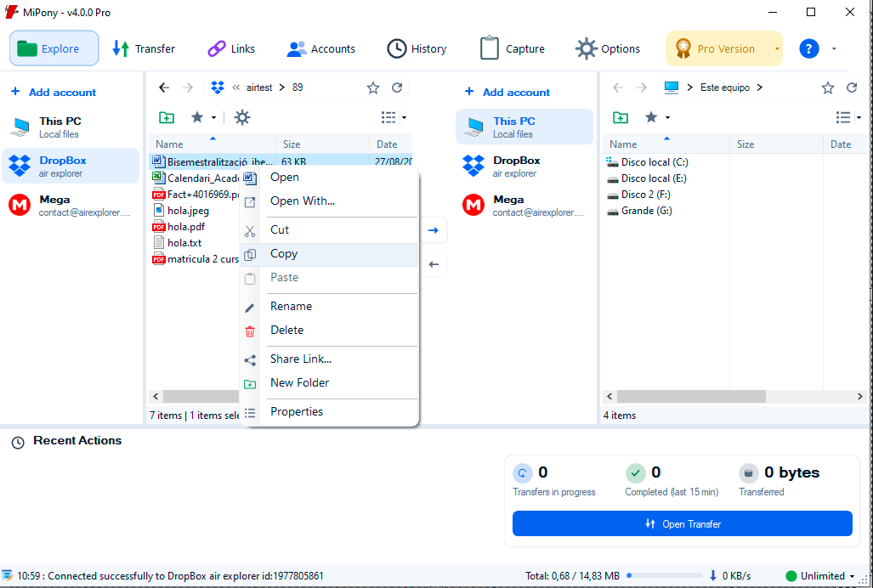Screen dimensions: 873x588
Task: Click transfer-to-right arrow button
Action: (434, 230)
